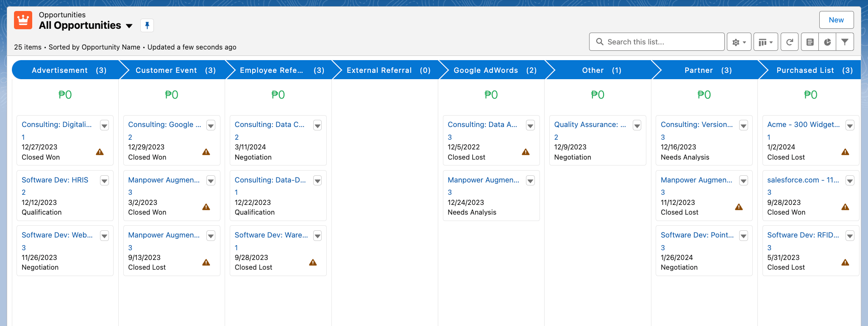Image resolution: width=868 pixels, height=326 pixels.
Task: Open Consulting: Data C... opportunity link
Action: click(x=270, y=124)
